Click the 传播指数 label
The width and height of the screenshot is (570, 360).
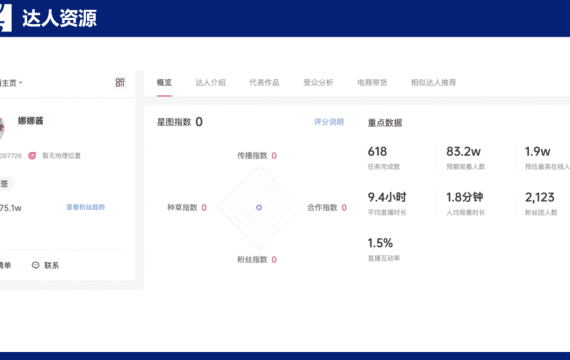(252, 156)
